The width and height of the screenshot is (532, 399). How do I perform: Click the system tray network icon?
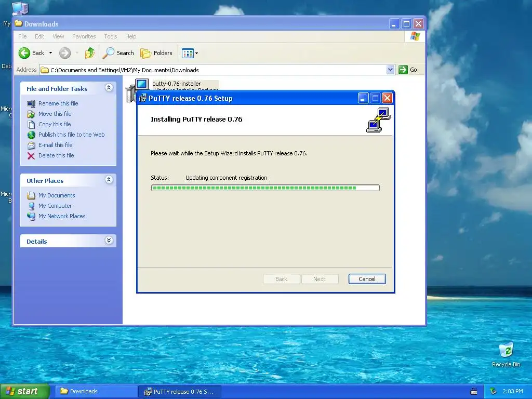494,392
